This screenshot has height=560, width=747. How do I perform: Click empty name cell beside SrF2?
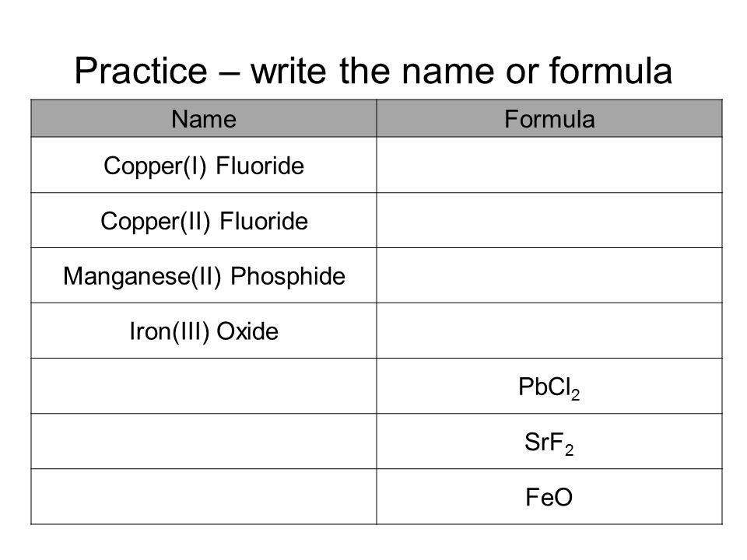click(x=204, y=442)
